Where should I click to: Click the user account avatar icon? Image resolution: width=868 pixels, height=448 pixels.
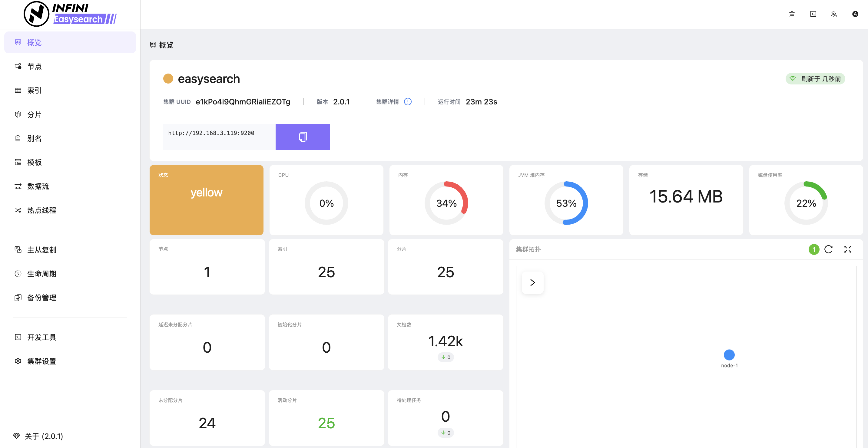[855, 14]
